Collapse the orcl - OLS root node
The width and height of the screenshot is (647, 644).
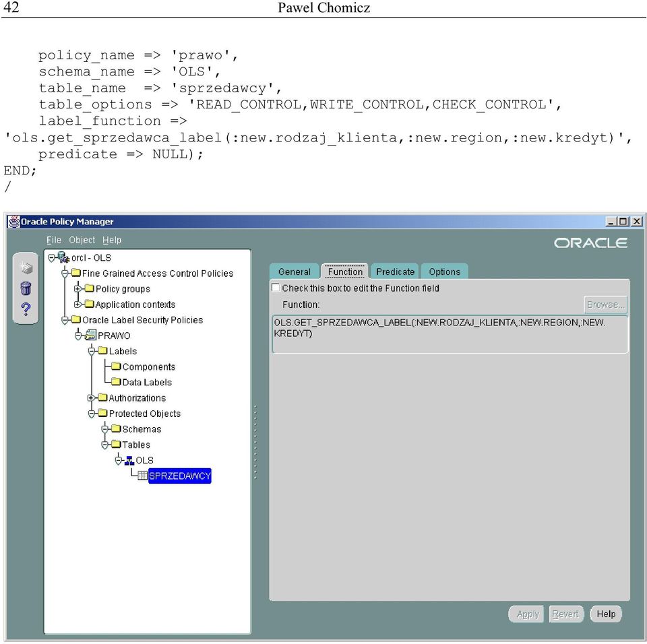pos(52,258)
